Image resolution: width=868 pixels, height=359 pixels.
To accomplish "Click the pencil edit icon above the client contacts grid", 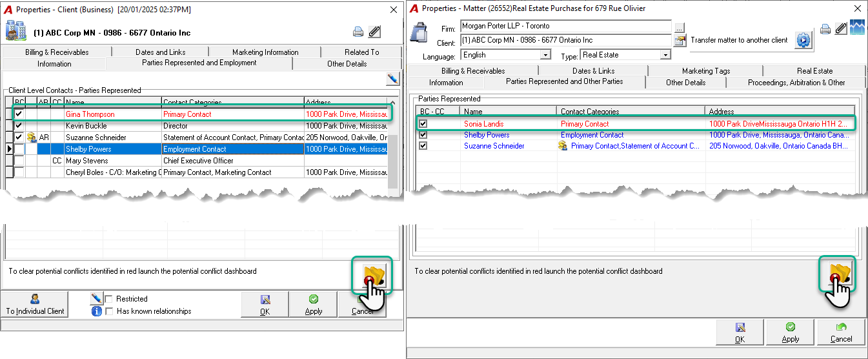I will (x=392, y=79).
